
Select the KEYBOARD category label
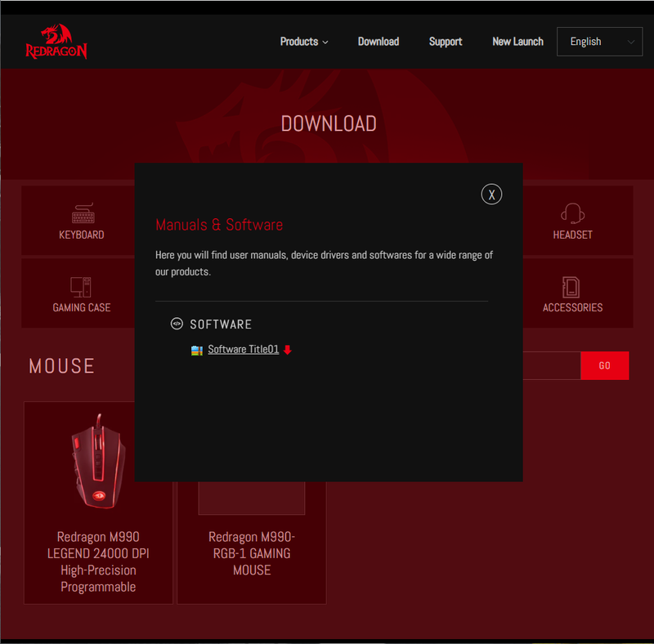pos(81,235)
